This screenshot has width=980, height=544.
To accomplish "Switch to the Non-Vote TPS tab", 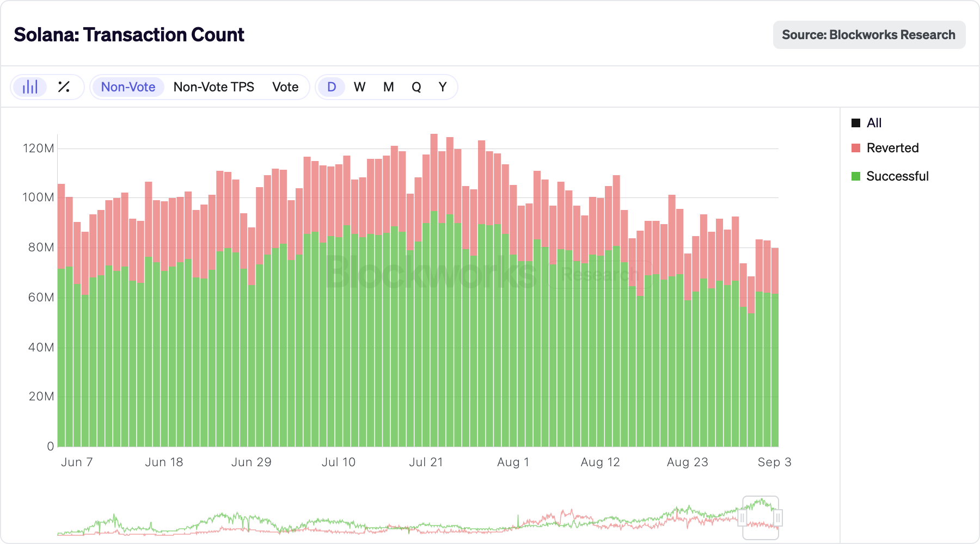I will point(214,86).
